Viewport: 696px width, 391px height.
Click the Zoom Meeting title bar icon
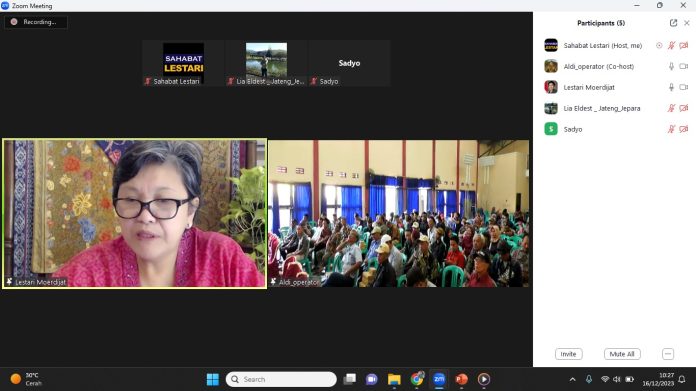point(5,5)
